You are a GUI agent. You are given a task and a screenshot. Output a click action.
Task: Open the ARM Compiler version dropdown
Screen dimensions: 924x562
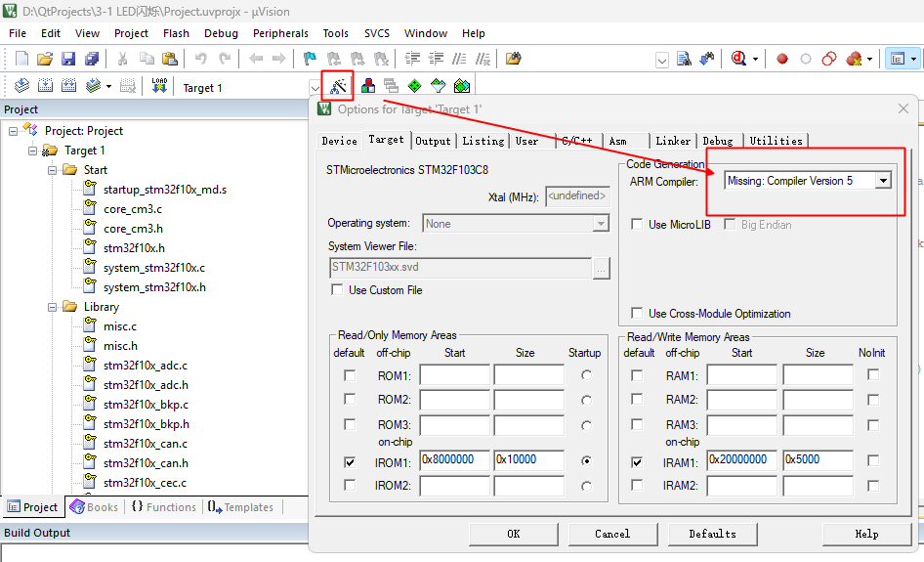point(883,181)
